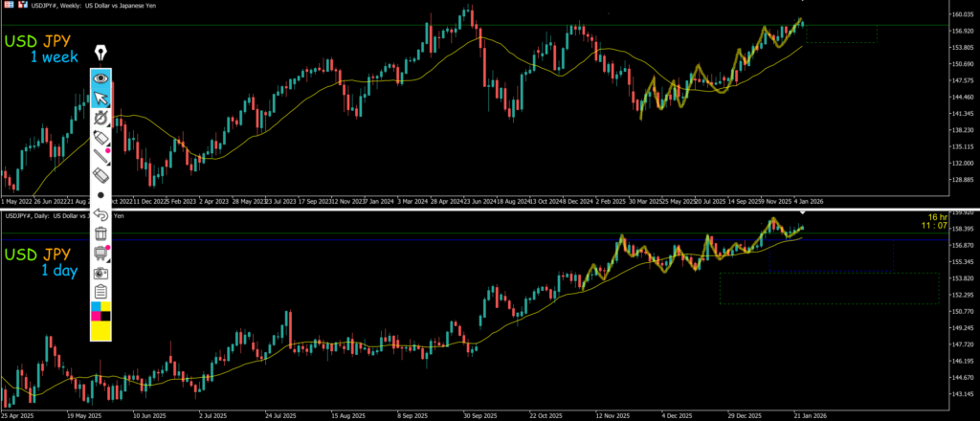Click the pen nib icon above the toolbar

100,53
